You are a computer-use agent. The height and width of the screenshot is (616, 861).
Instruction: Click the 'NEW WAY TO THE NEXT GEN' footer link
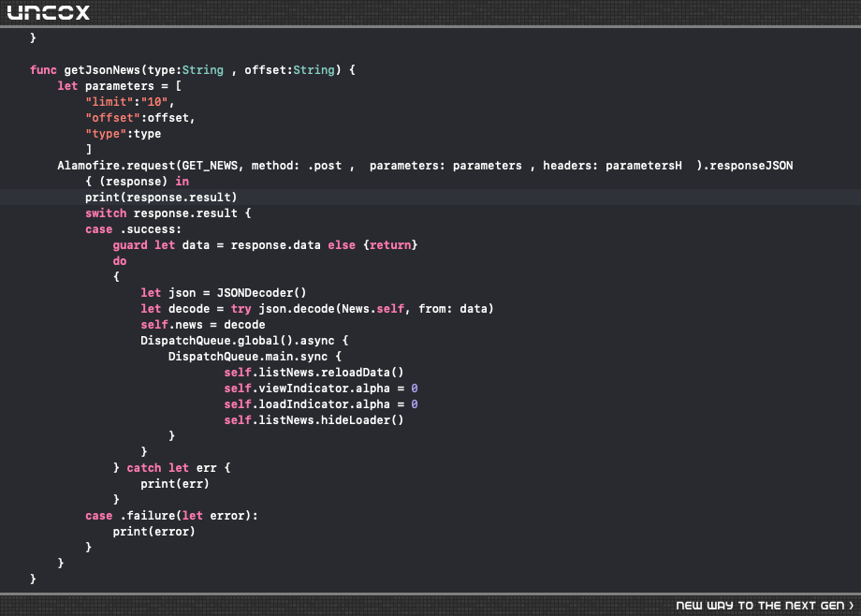pyautogui.click(x=765, y=605)
